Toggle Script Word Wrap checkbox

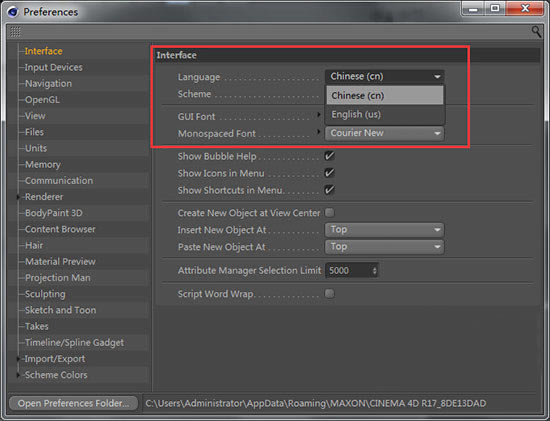click(329, 293)
